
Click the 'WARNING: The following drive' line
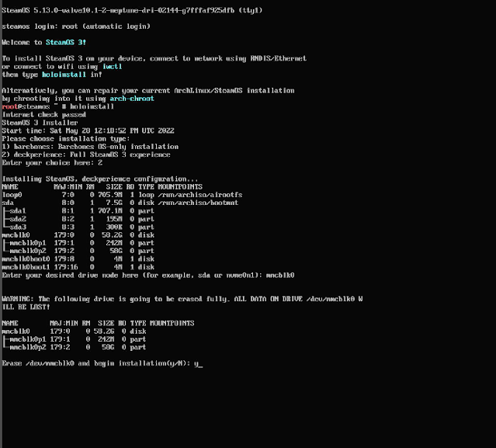(x=182, y=299)
